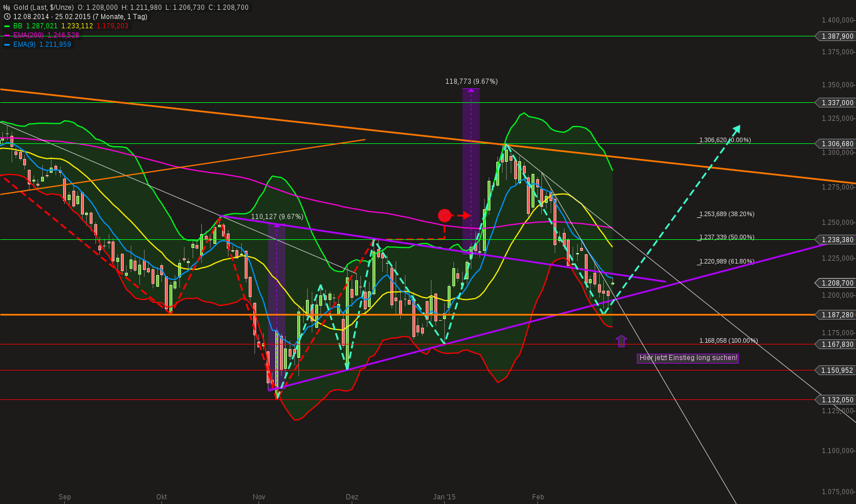Click the annotation Hier jetzt Einstieg long suchen!

(688, 358)
